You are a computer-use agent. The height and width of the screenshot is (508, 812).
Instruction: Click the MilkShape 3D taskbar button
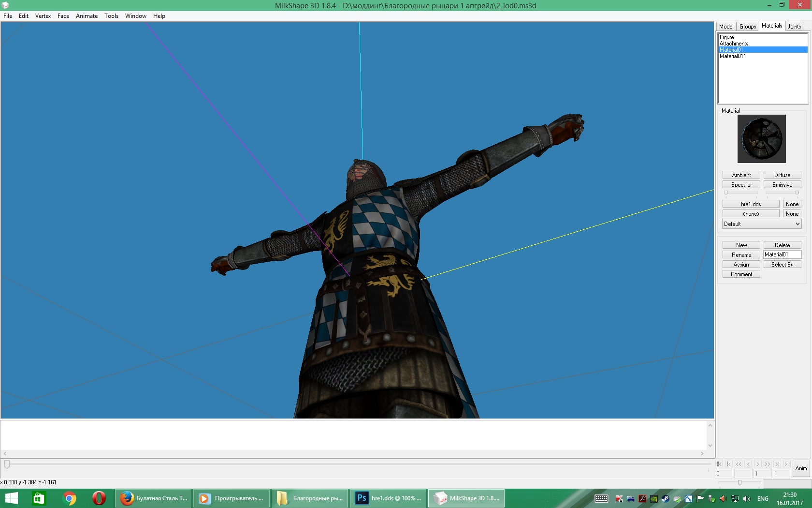tap(466, 498)
